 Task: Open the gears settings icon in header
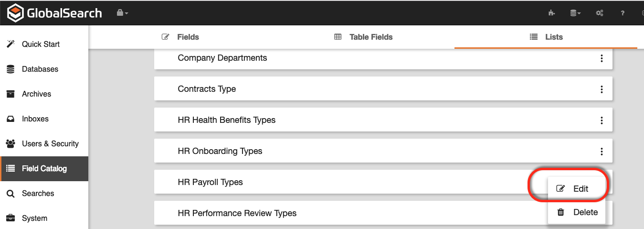tap(600, 13)
